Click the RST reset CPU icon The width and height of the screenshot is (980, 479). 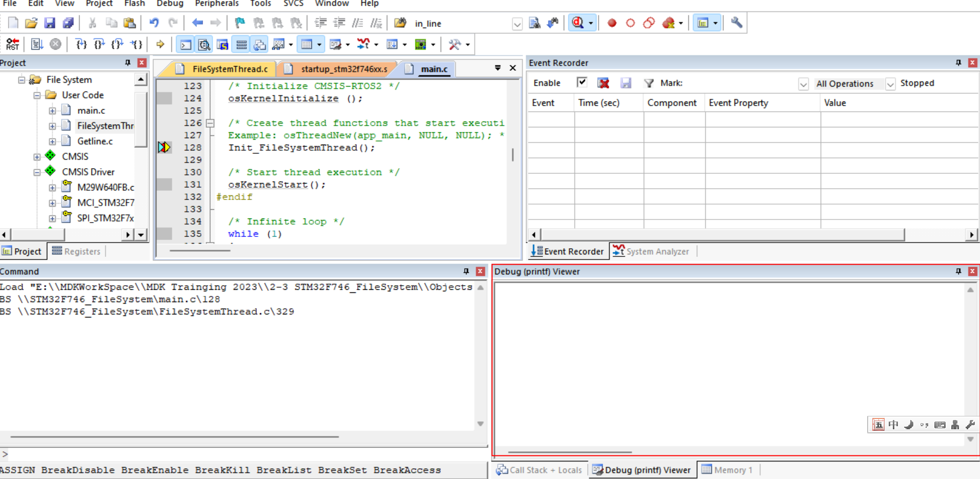click(x=13, y=45)
